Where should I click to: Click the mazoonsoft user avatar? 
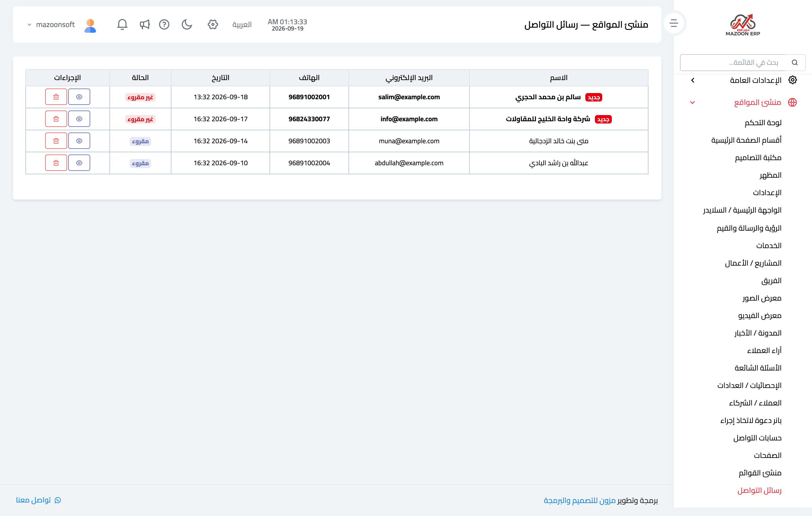(x=90, y=25)
